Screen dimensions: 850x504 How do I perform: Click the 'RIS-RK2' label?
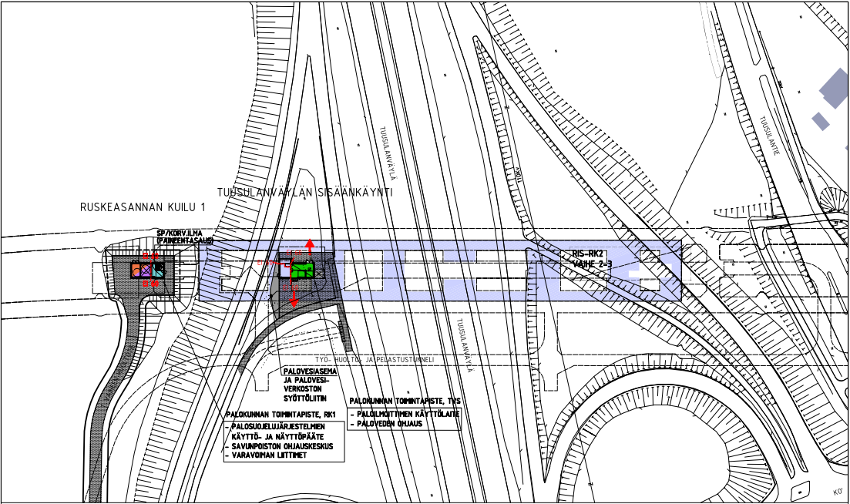click(x=588, y=254)
